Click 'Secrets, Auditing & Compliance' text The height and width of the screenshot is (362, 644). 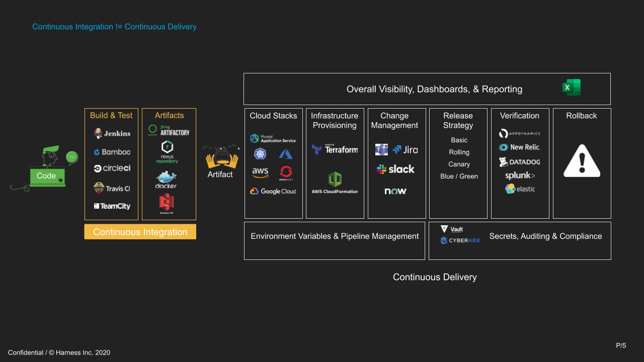pos(545,236)
